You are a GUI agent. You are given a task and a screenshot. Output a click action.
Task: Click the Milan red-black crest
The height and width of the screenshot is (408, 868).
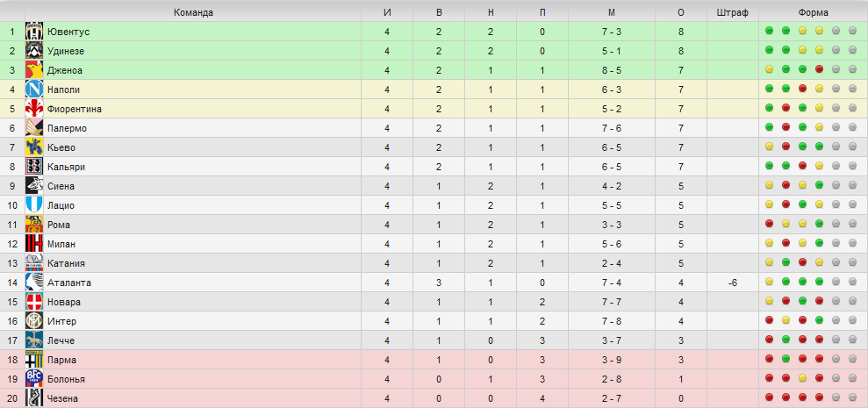click(34, 244)
